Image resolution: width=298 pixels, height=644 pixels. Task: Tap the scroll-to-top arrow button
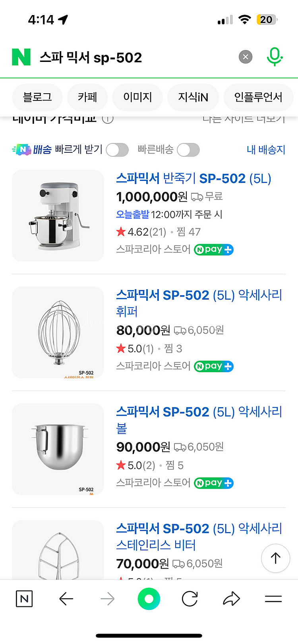[275, 558]
